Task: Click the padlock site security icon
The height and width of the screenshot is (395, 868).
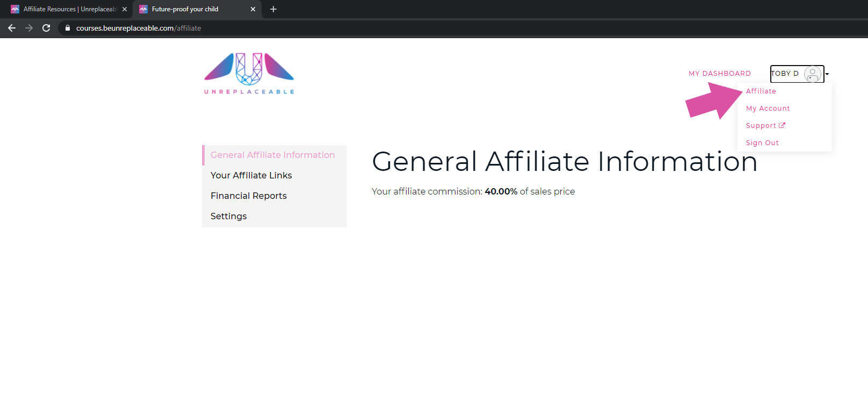Action: (68, 28)
